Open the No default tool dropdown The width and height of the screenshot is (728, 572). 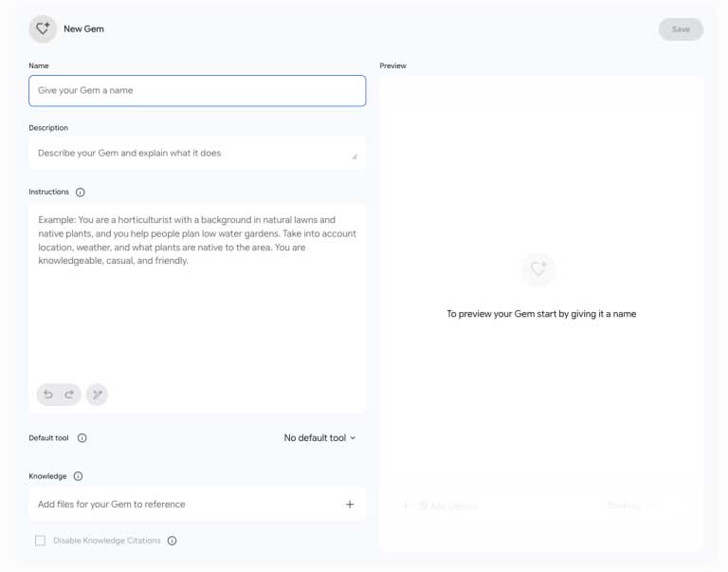click(x=319, y=437)
